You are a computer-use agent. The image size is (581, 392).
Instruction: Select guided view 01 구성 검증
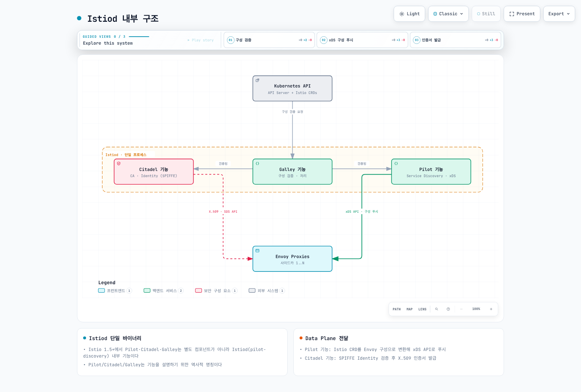tap(269, 40)
